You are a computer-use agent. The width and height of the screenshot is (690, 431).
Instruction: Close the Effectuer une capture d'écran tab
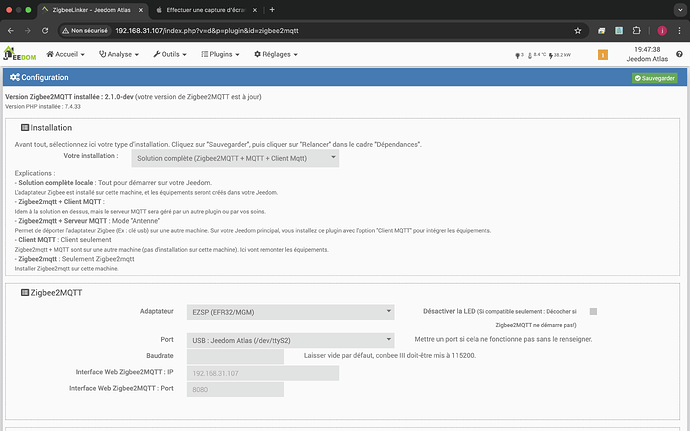point(255,10)
